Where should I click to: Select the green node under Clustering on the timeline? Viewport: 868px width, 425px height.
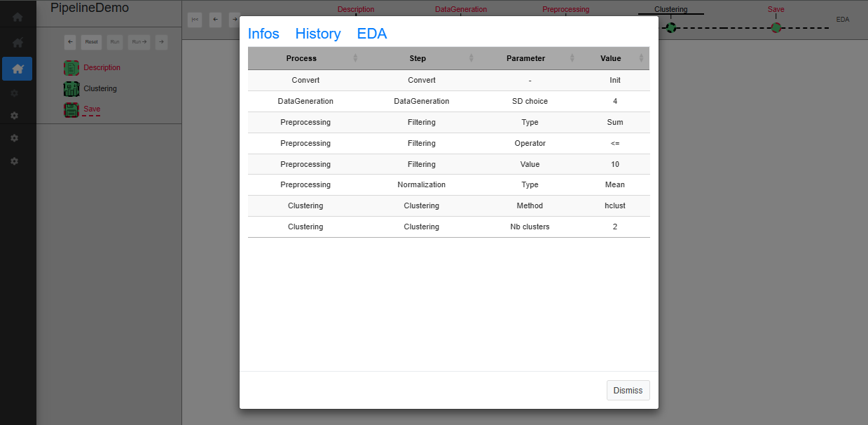pyautogui.click(x=670, y=28)
